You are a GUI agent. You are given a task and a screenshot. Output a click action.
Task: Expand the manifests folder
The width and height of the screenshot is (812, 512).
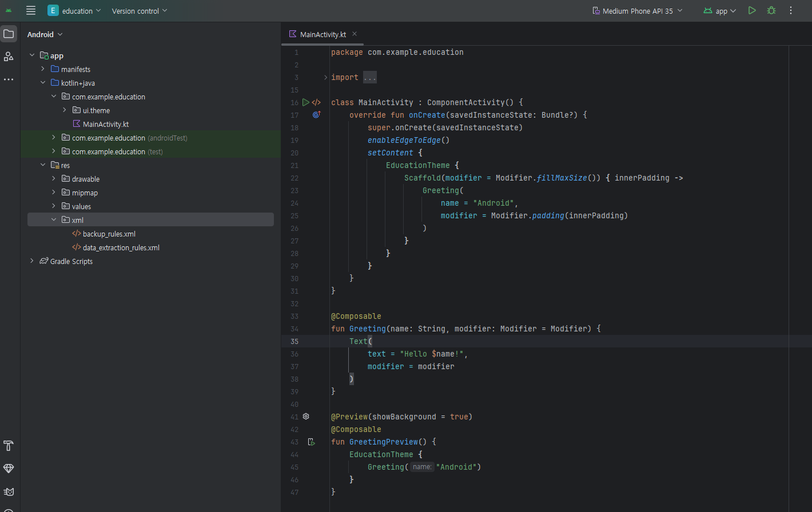click(x=43, y=69)
